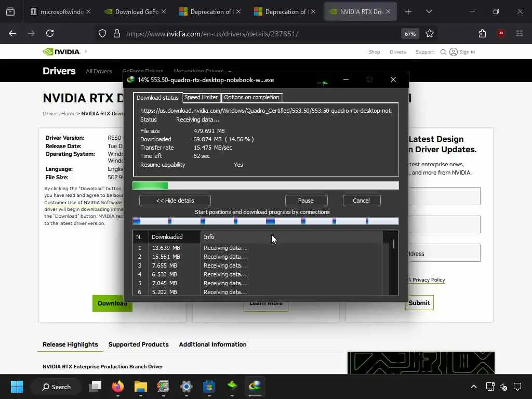Open Firefox extensions puzzle icon
This screenshot has width=532, height=399.
coord(482,33)
